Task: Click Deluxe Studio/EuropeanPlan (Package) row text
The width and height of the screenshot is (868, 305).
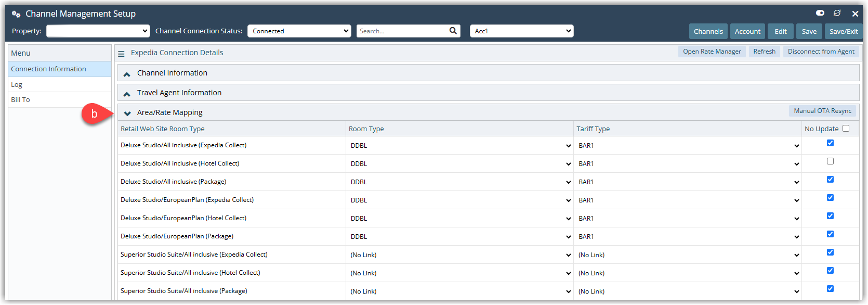Action: (177, 236)
